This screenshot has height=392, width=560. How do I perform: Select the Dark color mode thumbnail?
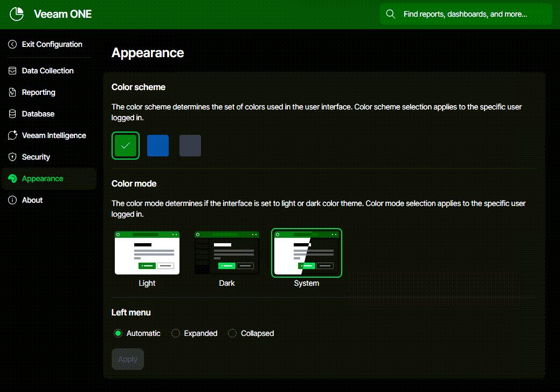(x=227, y=253)
